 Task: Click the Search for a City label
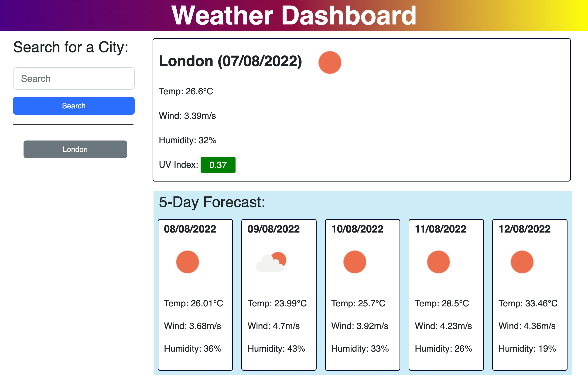point(71,47)
